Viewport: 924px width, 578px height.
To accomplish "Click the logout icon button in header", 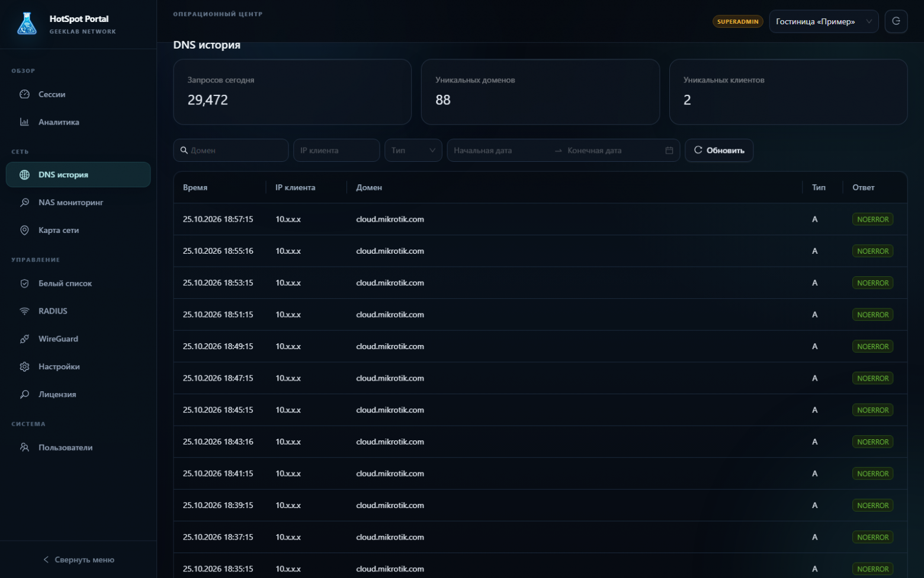I will [x=896, y=21].
